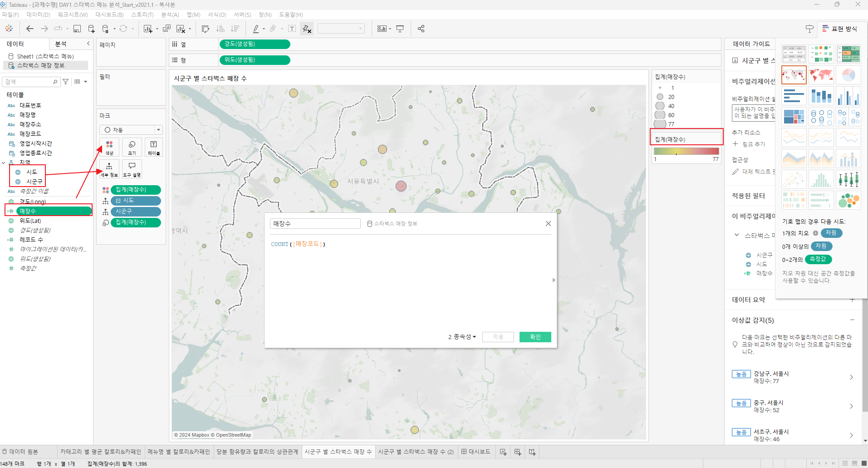The height and width of the screenshot is (468, 868).
Task: Close the calculation editor dialog
Action: click(x=548, y=223)
